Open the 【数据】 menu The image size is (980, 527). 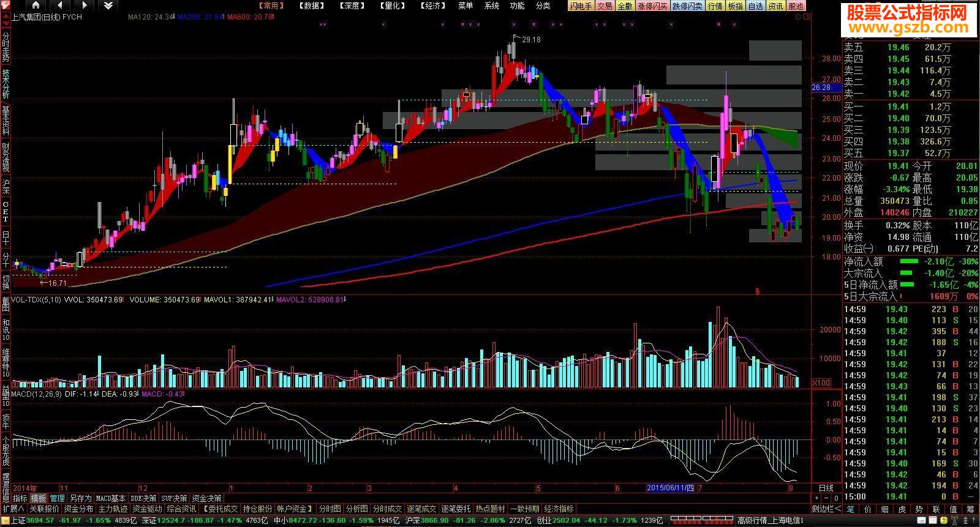coord(312,6)
